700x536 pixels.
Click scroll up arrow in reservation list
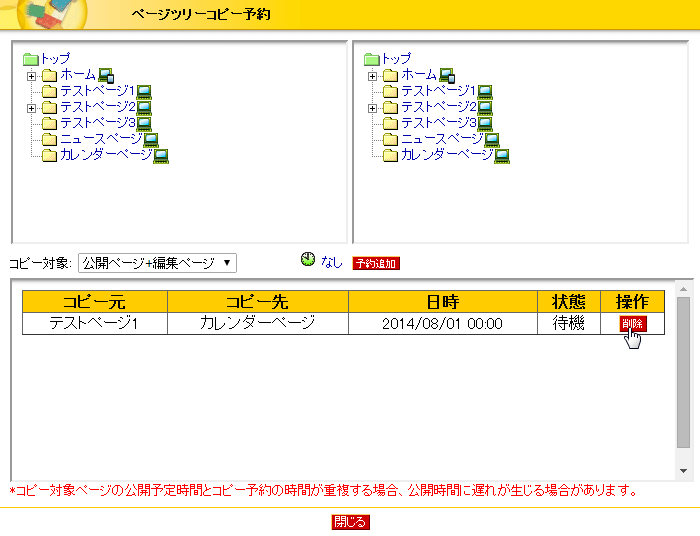click(x=683, y=289)
